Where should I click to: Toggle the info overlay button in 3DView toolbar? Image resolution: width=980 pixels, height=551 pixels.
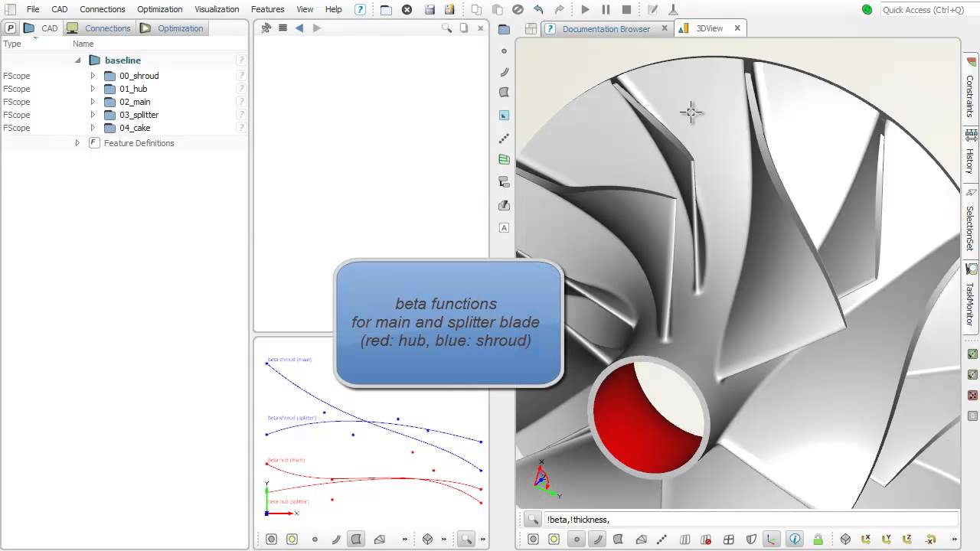click(795, 540)
